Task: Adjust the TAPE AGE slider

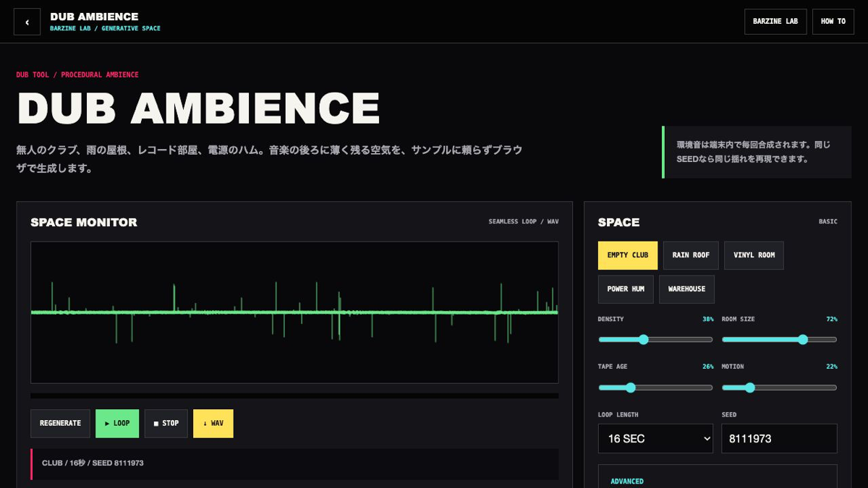Action: click(x=655, y=388)
